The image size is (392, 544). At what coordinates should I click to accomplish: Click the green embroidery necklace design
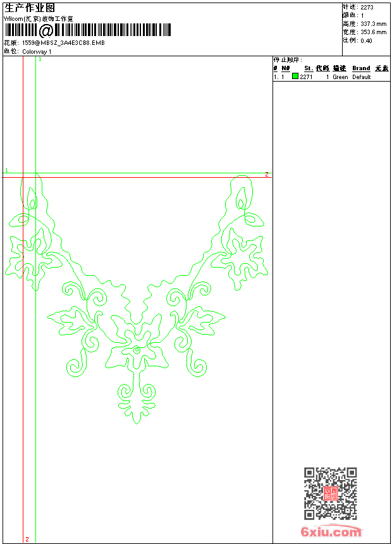(137, 299)
